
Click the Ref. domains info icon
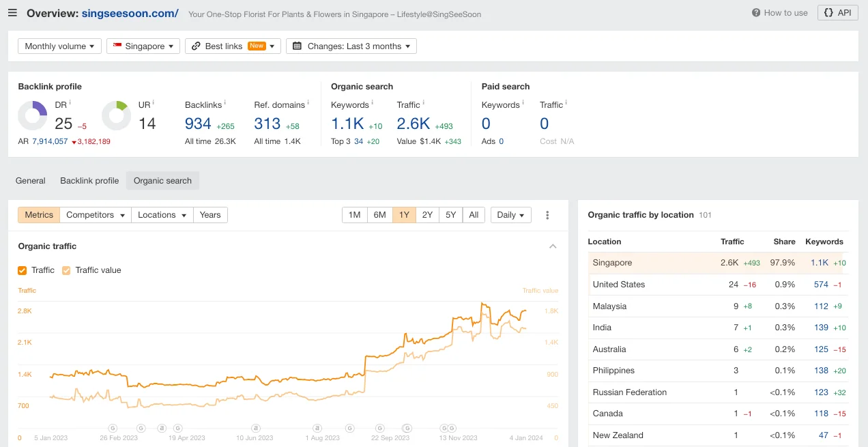pos(308,103)
